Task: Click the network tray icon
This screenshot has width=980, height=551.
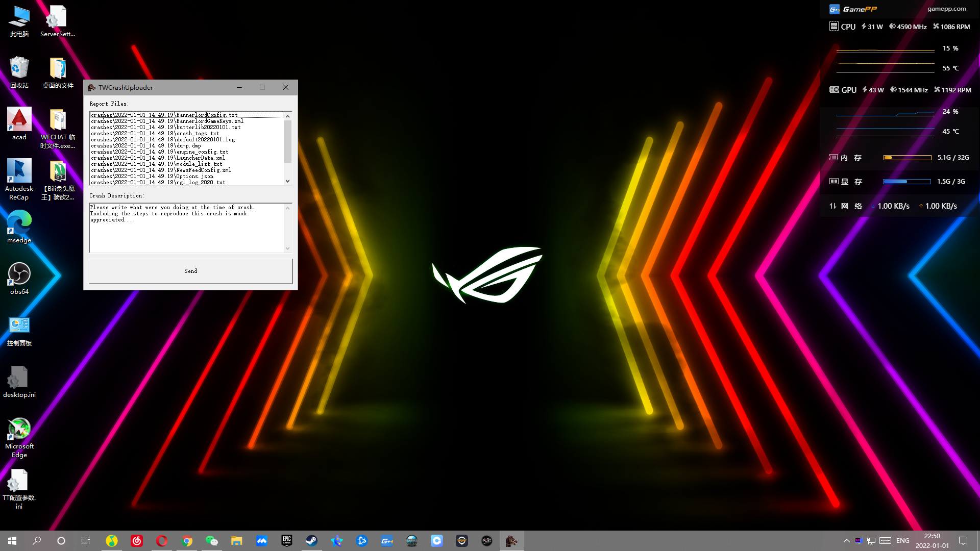Action: 871,541
